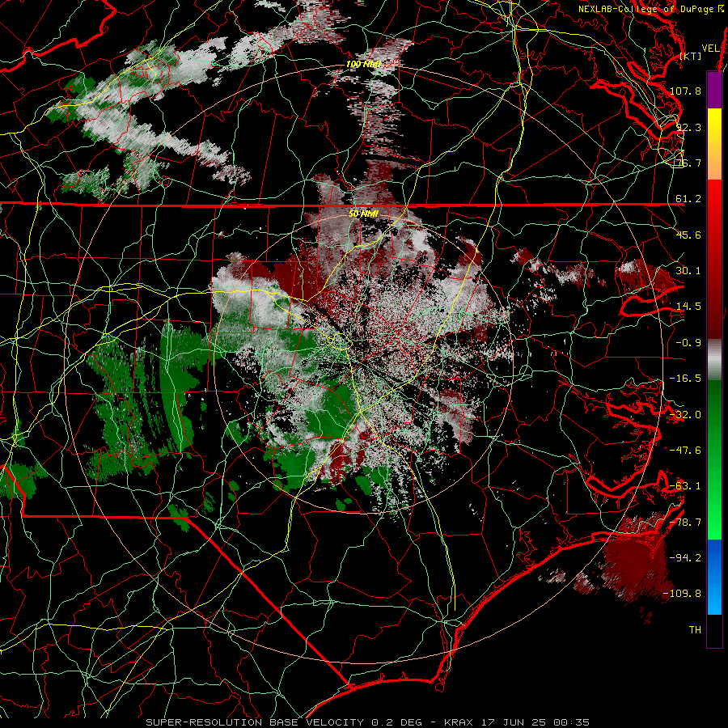
Task: Click the gray near-zero segment of color bar
Action: point(714,360)
